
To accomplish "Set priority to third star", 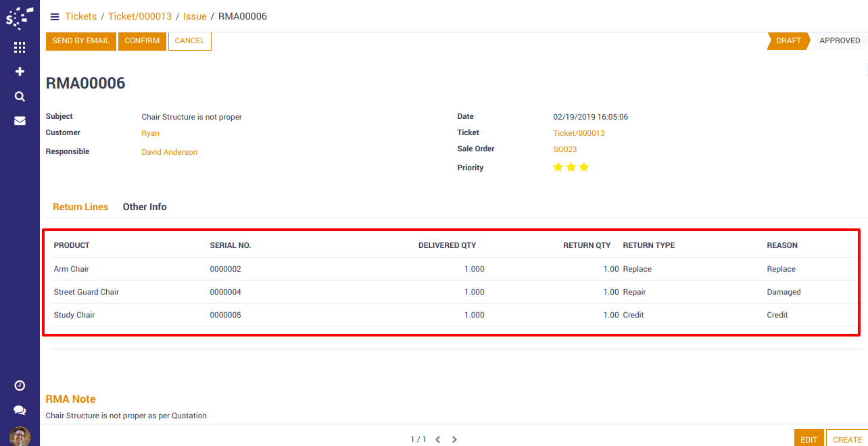I will pyautogui.click(x=584, y=167).
